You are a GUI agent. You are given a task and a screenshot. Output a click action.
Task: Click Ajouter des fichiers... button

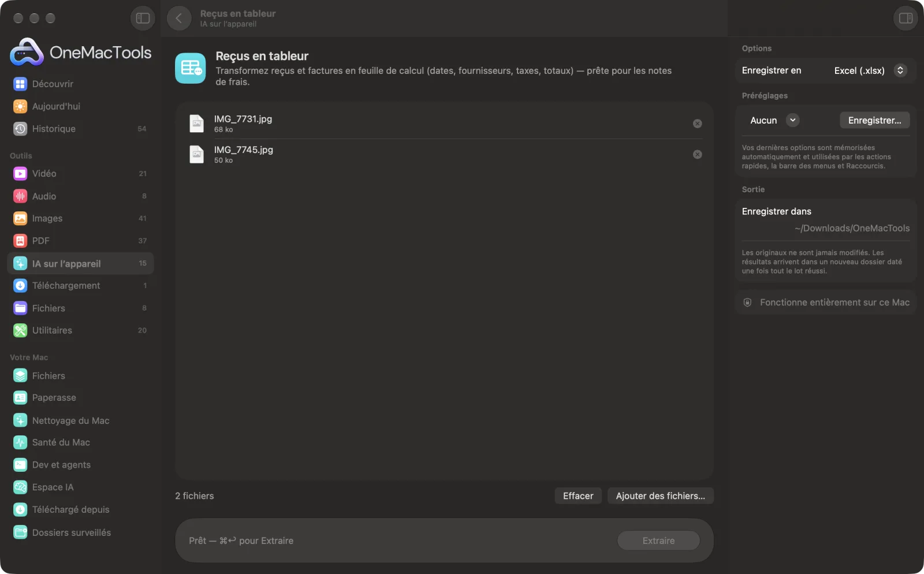pos(660,496)
